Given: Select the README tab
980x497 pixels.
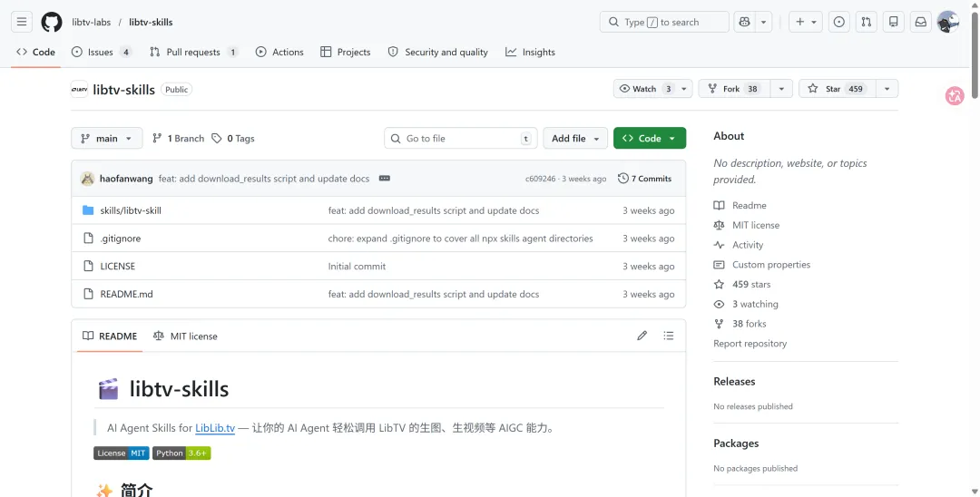Looking at the screenshot, I should coord(110,336).
